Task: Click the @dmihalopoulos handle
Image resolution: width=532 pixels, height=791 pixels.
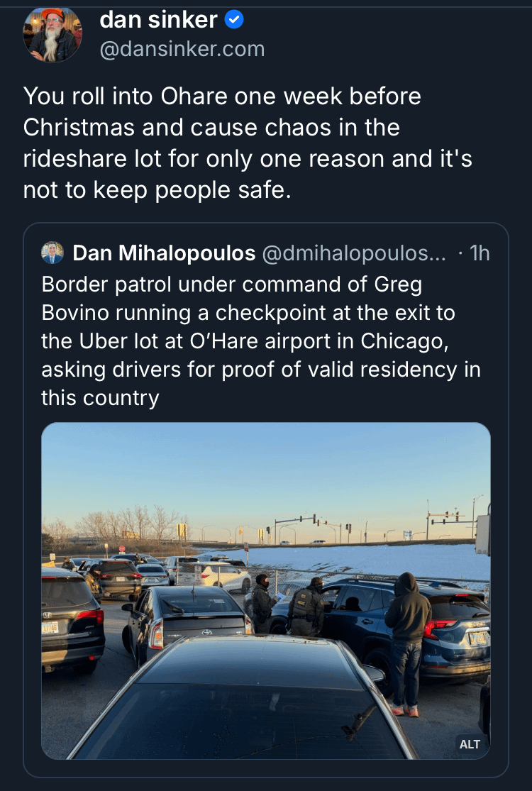Action: pos(354,253)
